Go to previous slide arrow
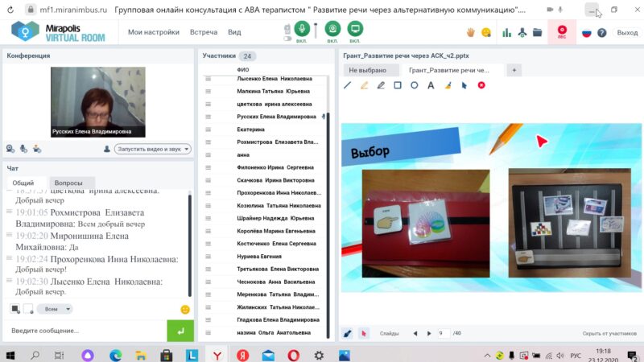 point(415,334)
